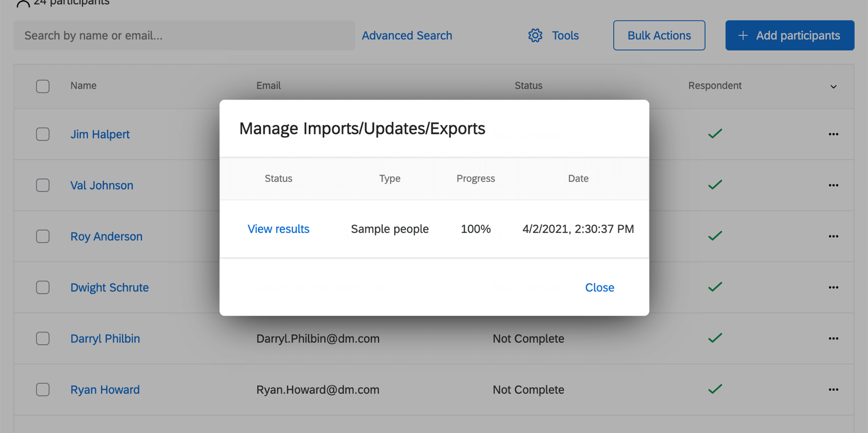The height and width of the screenshot is (433, 868).
Task: Click the Manage Imports/Updates/Exports dialog title
Action: coord(362,128)
